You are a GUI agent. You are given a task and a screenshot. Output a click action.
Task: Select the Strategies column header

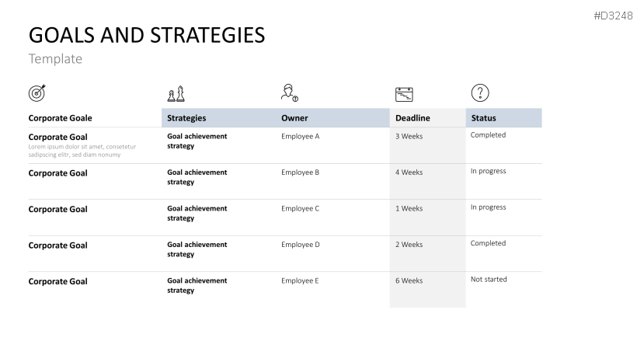pyautogui.click(x=186, y=118)
